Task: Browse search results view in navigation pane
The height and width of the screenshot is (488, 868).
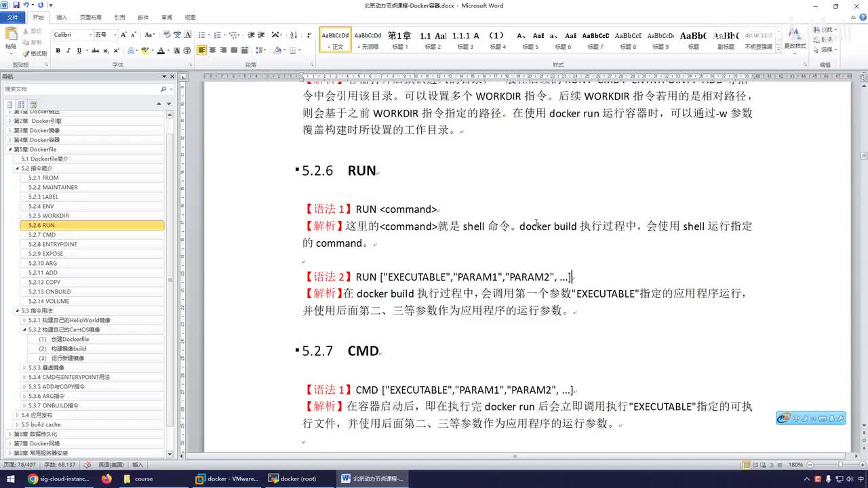Action: point(33,104)
